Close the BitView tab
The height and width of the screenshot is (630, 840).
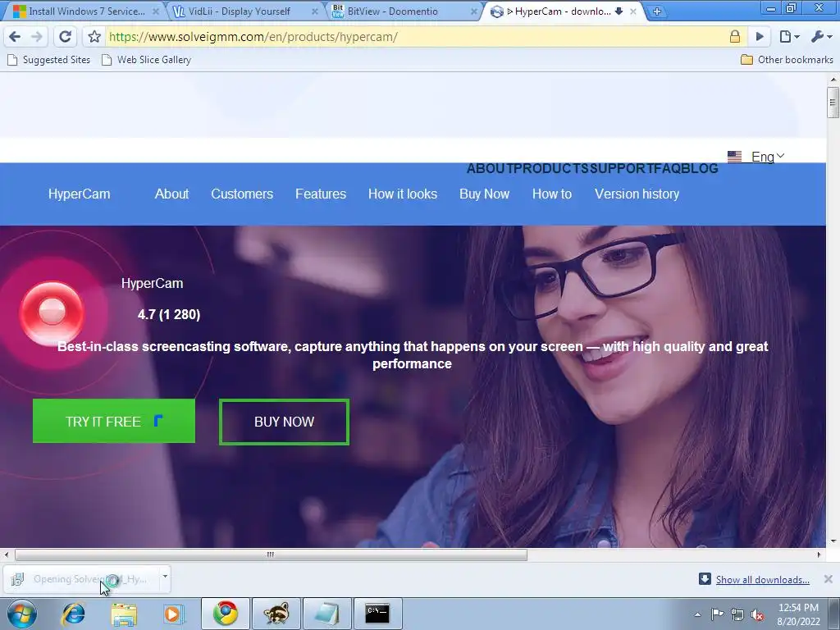click(473, 11)
